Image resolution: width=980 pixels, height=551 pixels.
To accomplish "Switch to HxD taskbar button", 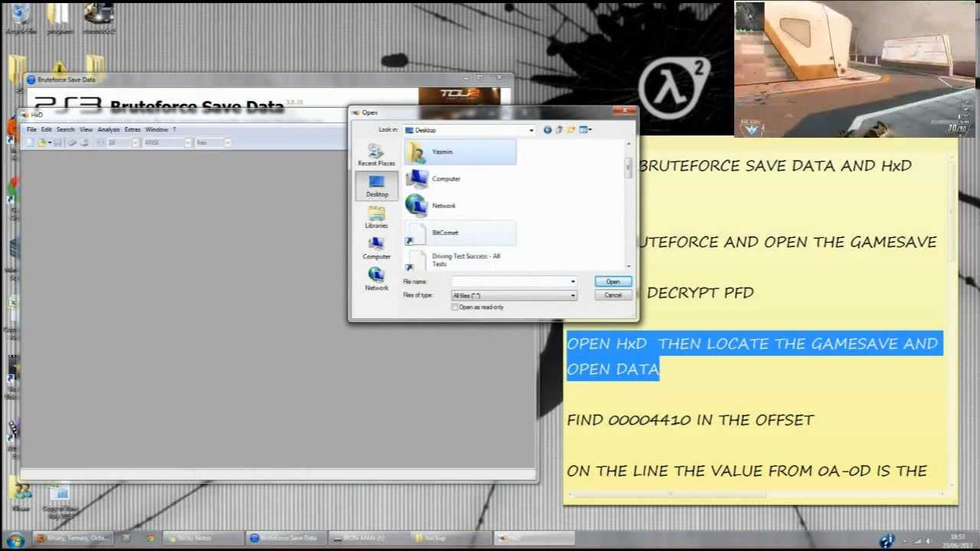I will point(534,538).
